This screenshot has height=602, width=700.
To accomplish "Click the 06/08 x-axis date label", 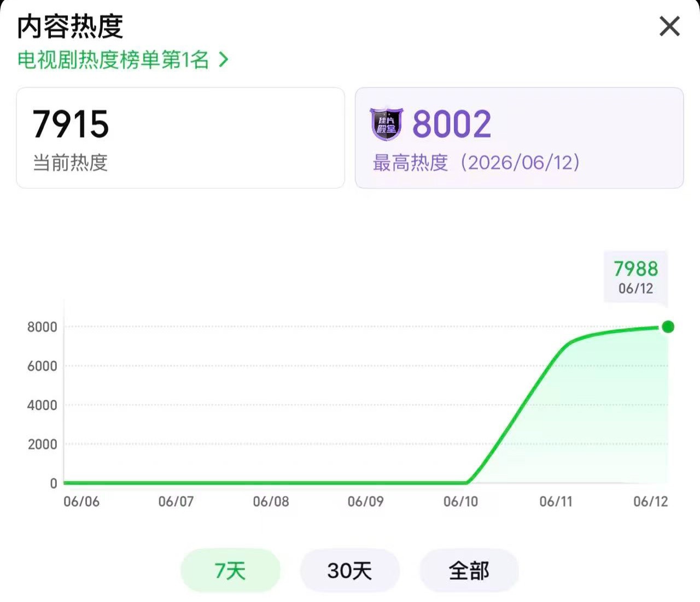I will (x=271, y=501).
